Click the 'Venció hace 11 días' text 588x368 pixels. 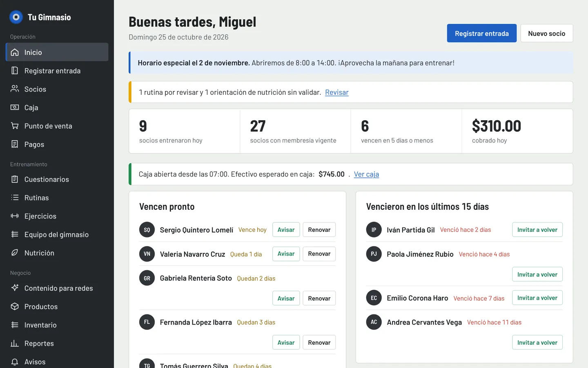(494, 323)
